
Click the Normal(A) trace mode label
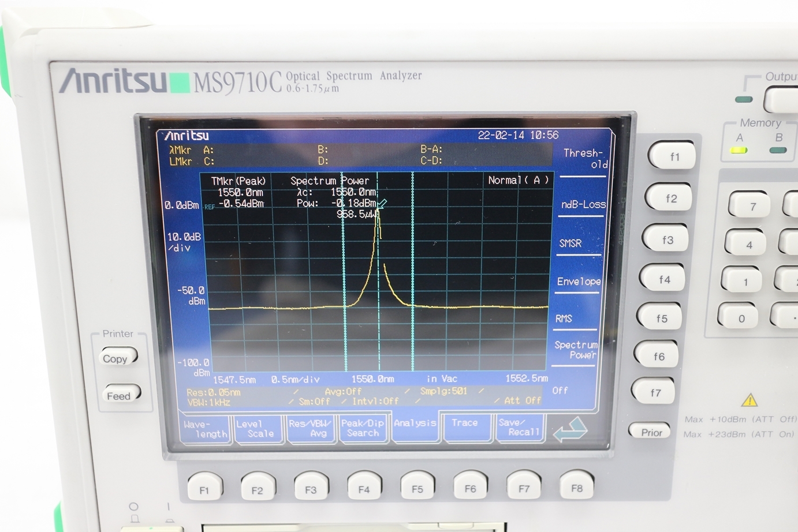pos(519,180)
